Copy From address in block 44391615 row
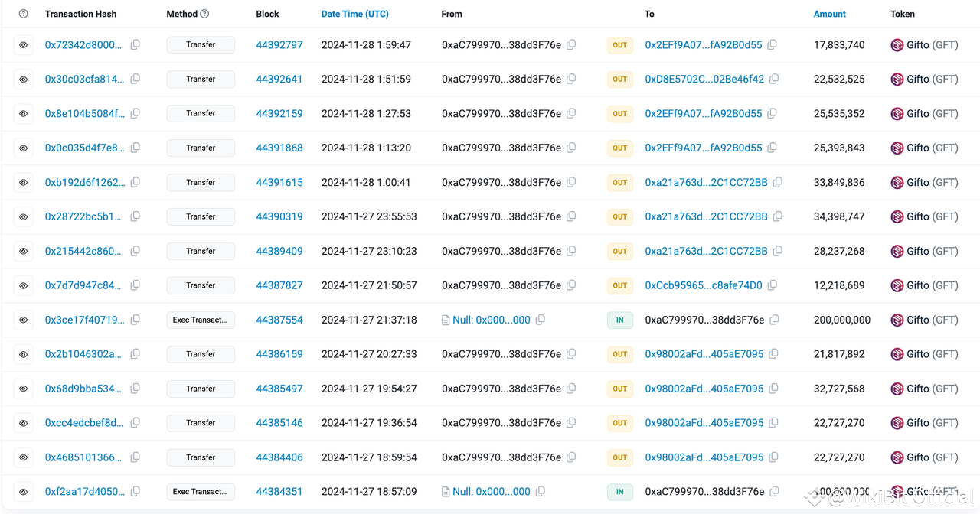This screenshot has height=514, width=980. point(571,183)
